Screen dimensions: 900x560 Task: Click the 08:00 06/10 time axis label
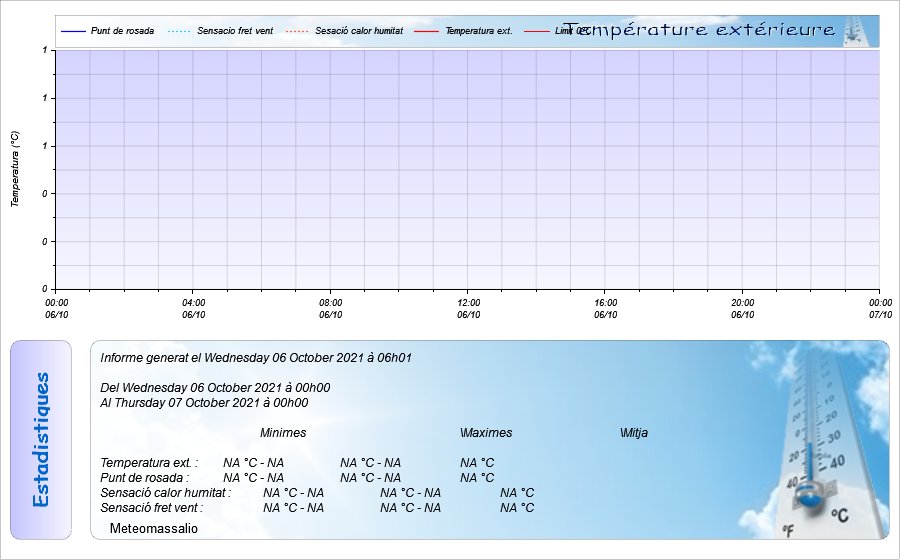click(331, 309)
